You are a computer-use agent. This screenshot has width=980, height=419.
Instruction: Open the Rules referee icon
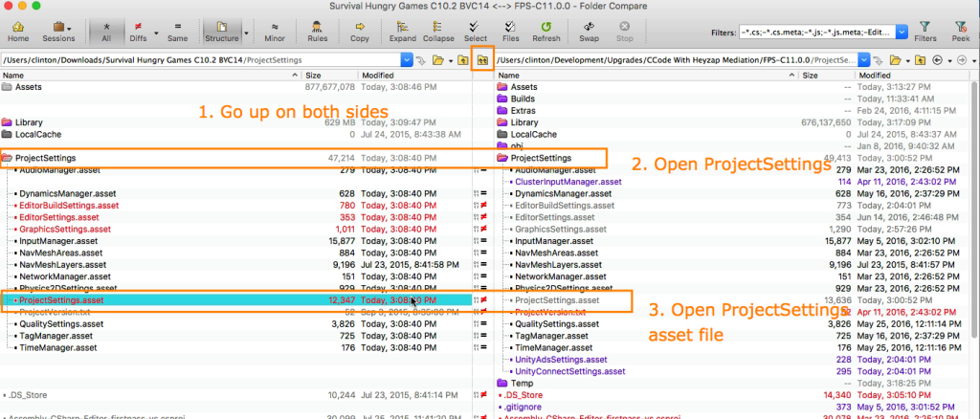tap(318, 32)
